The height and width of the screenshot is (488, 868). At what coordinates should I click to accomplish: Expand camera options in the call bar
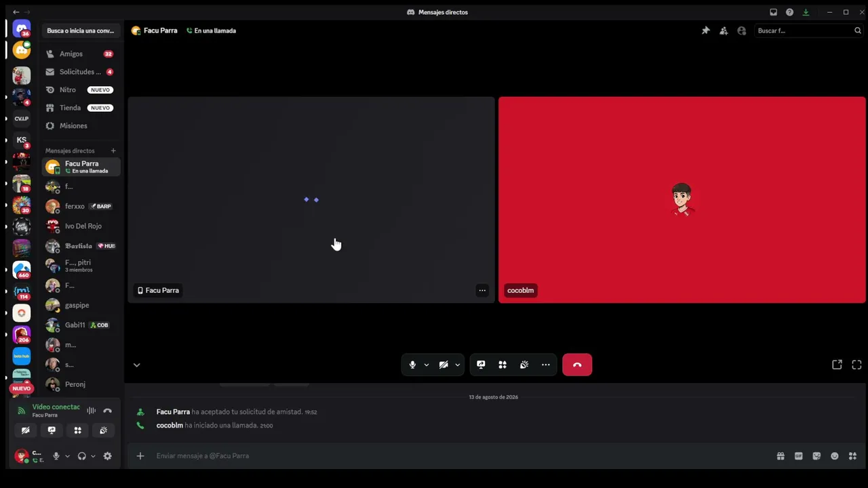tap(457, 365)
